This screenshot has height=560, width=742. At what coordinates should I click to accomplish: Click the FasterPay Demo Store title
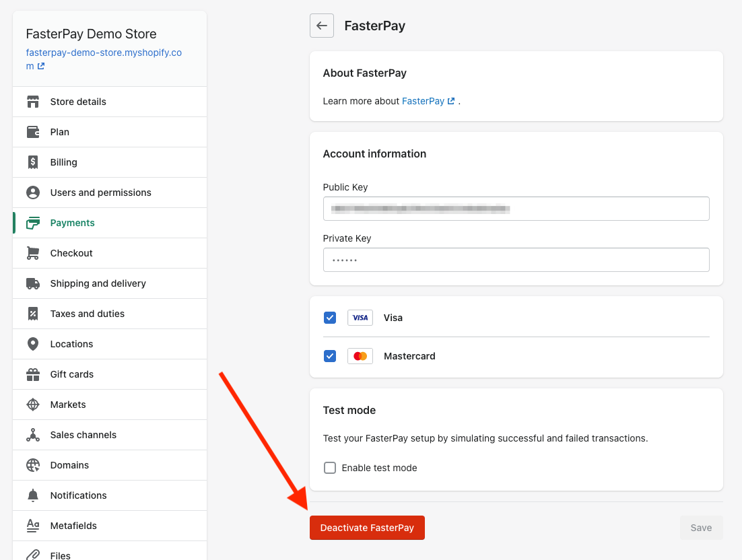(92, 34)
